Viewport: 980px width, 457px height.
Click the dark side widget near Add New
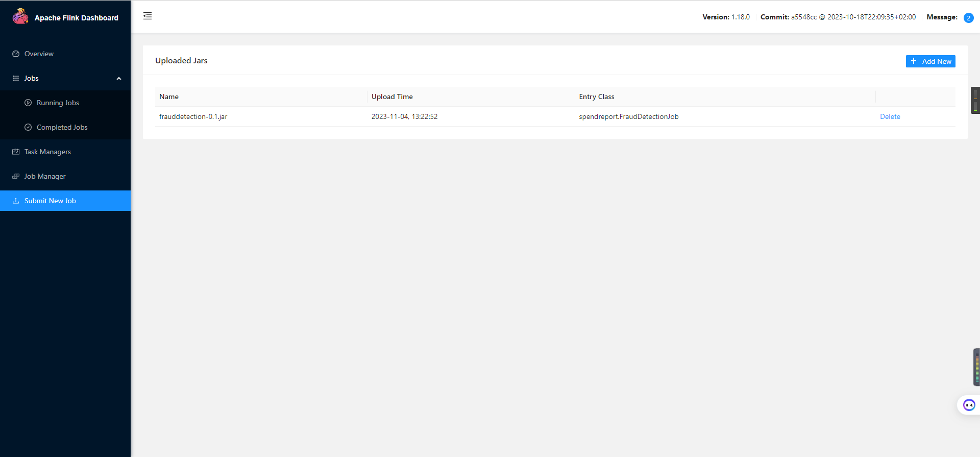pos(975,100)
